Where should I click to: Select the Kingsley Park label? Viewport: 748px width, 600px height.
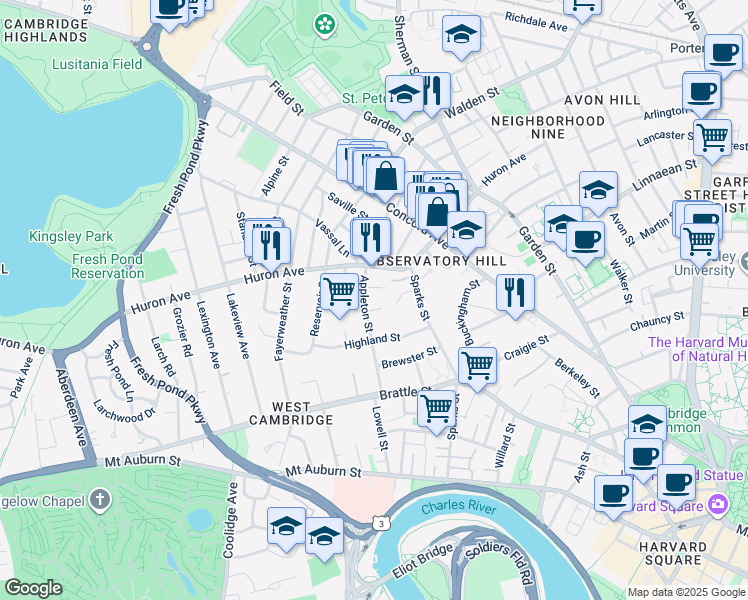(71, 236)
